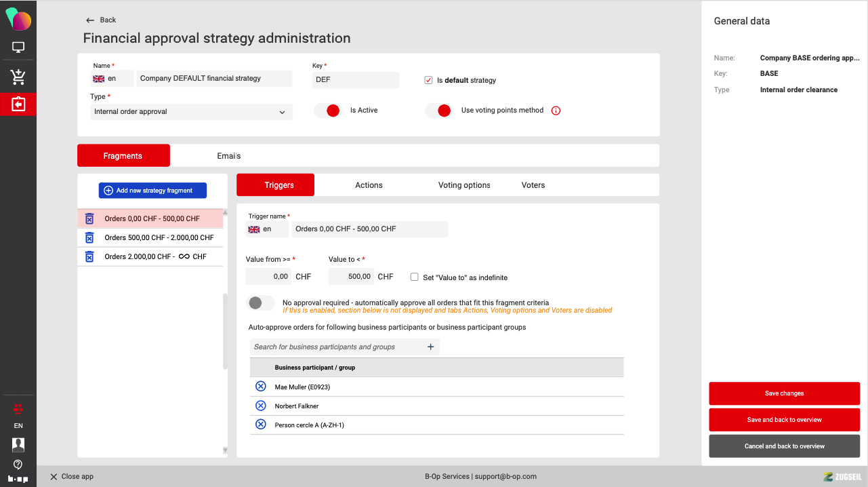Switch to the Emails tab
This screenshot has width=868, height=487.
pos(229,156)
